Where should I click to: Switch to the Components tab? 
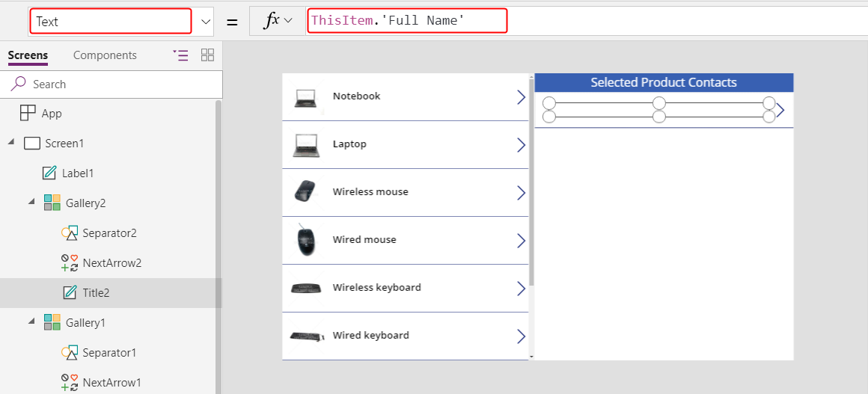[106, 55]
